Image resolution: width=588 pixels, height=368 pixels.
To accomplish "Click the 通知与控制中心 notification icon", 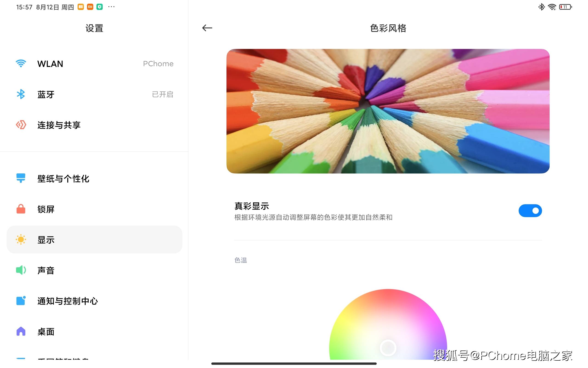I will pyautogui.click(x=21, y=301).
